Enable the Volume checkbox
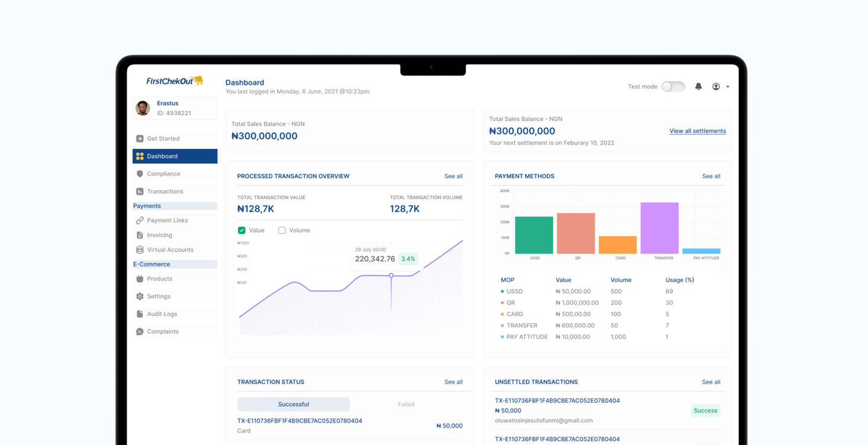This screenshot has width=868, height=445. [x=281, y=230]
